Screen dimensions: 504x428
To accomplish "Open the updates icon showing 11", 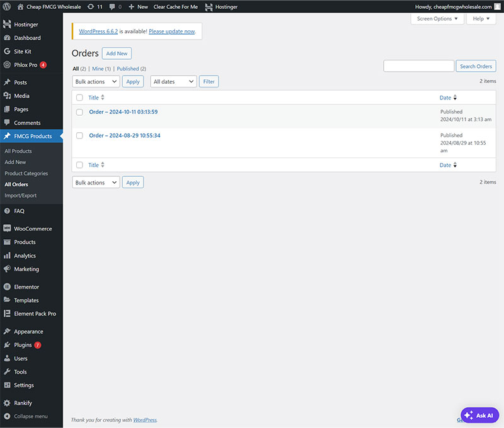I will (x=91, y=7).
